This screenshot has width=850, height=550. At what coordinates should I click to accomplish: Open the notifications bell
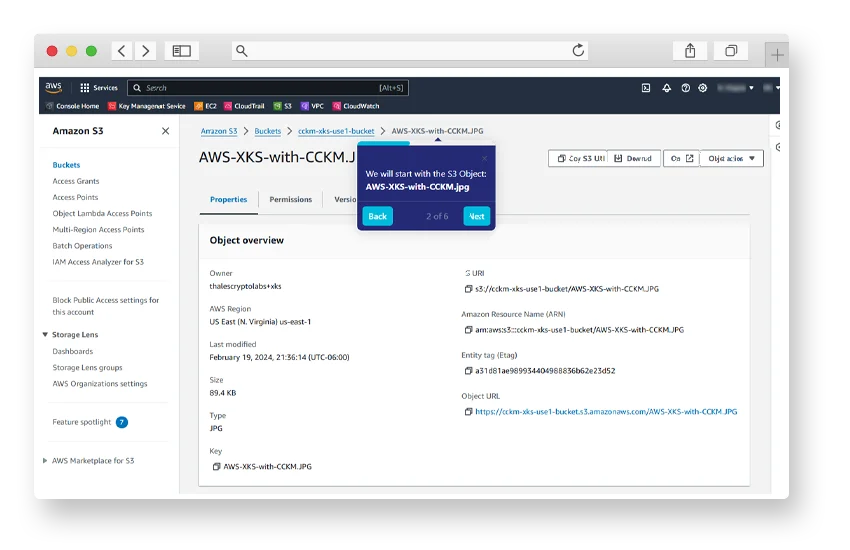pyautogui.click(x=666, y=88)
